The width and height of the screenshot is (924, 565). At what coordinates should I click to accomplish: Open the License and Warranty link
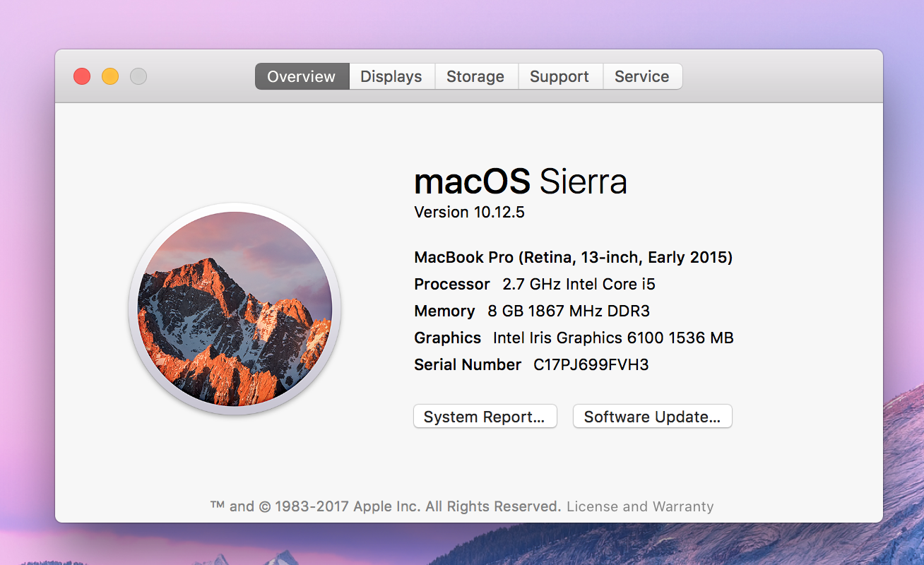coord(640,506)
